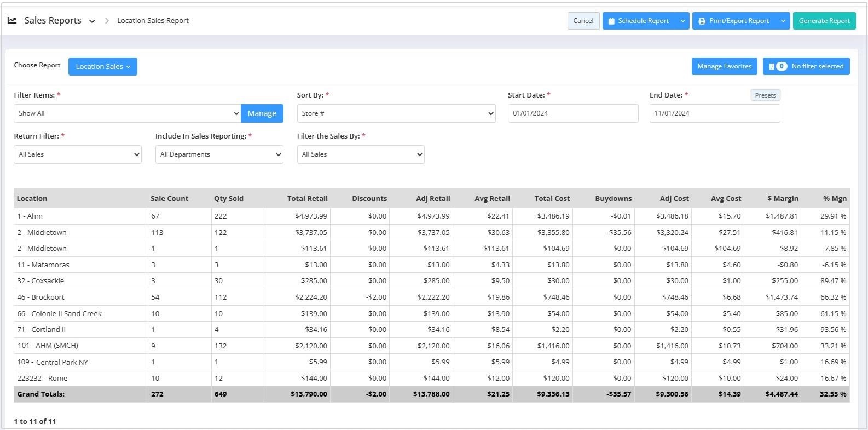Sort by the Adj Retail column header
The image size is (868, 430).
pos(433,198)
